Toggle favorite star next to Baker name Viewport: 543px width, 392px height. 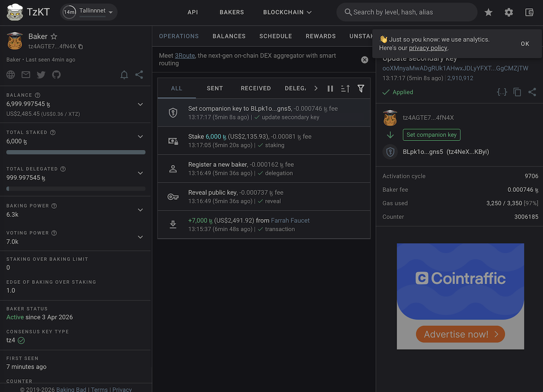(x=54, y=36)
